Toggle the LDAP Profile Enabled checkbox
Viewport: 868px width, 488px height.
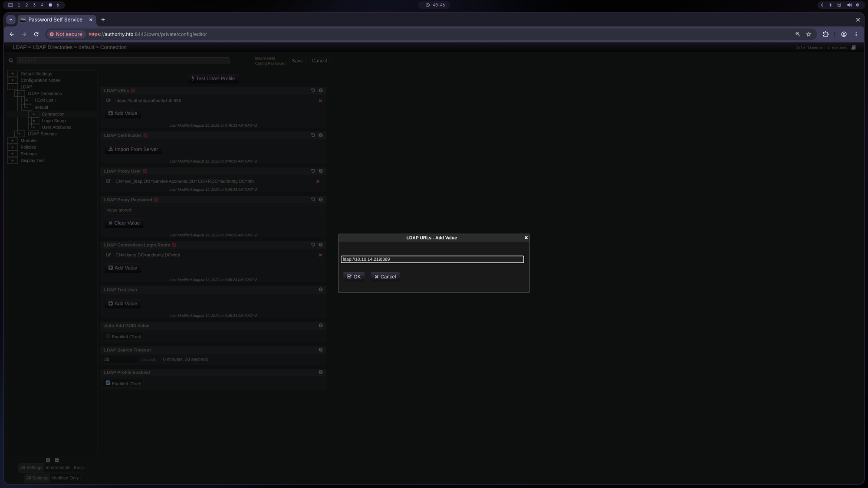pos(108,383)
